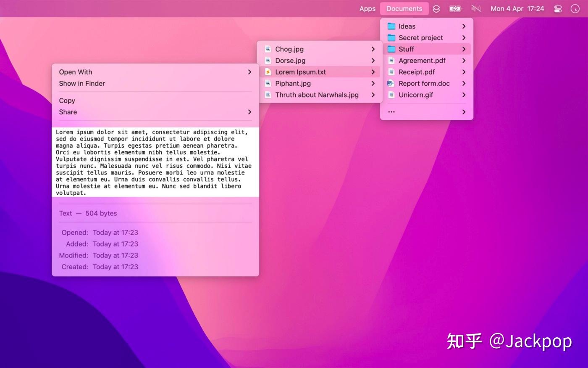Image resolution: width=588 pixels, height=368 pixels.
Task: Click the Report form.doc Word icon
Action: click(391, 83)
